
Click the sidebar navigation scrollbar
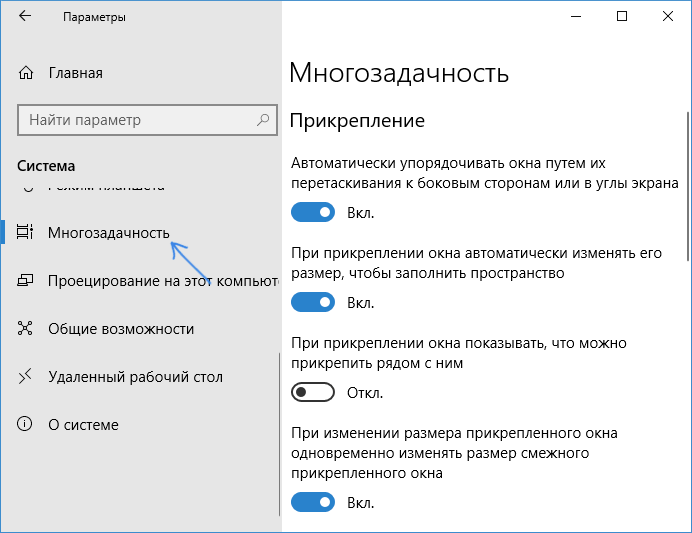280,434
